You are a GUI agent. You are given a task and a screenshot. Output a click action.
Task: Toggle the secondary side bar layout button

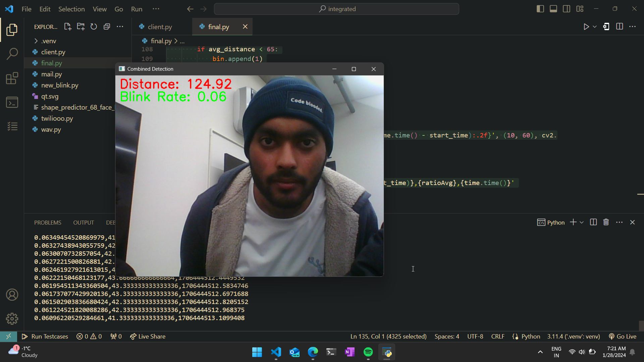coord(567,9)
